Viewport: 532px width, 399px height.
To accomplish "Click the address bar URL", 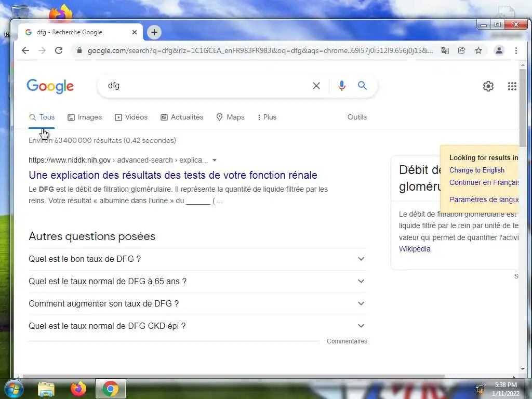I will [x=260, y=50].
